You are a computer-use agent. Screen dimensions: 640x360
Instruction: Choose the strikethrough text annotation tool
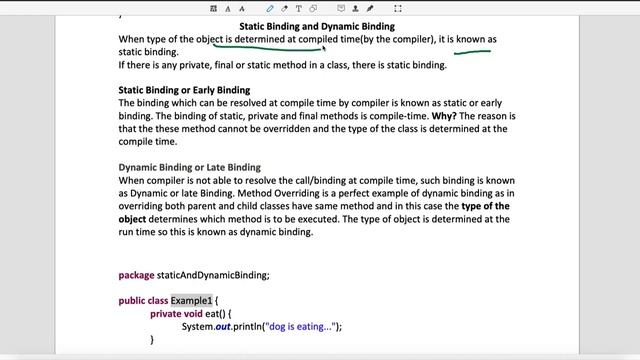(242, 8)
